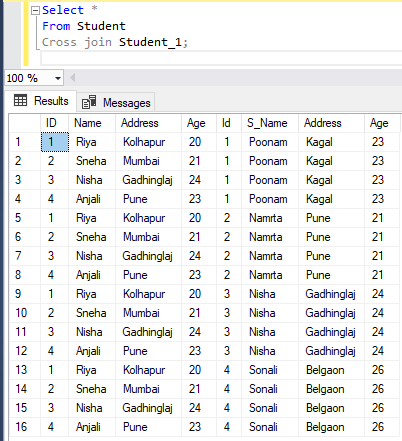The height and width of the screenshot is (441, 402).
Task: Click 'Kolhapur' in result row 1
Action: point(144,142)
